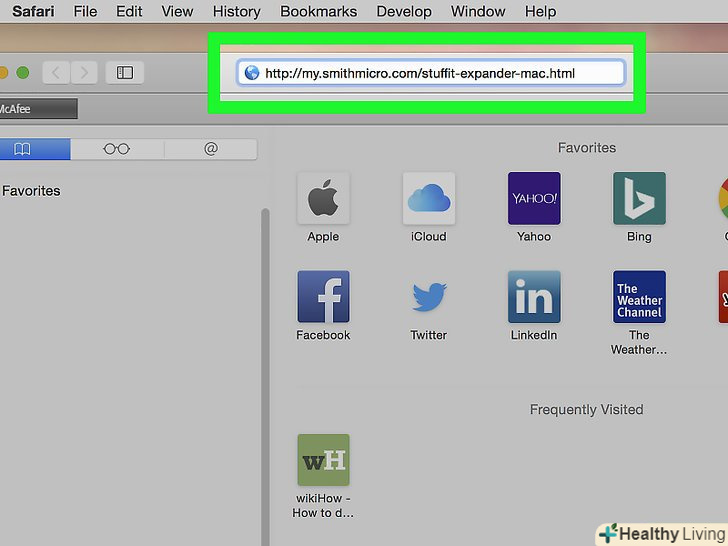728x546 pixels.
Task: Click the sidebar vertical scrollbar
Action: pyautogui.click(x=265, y=377)
